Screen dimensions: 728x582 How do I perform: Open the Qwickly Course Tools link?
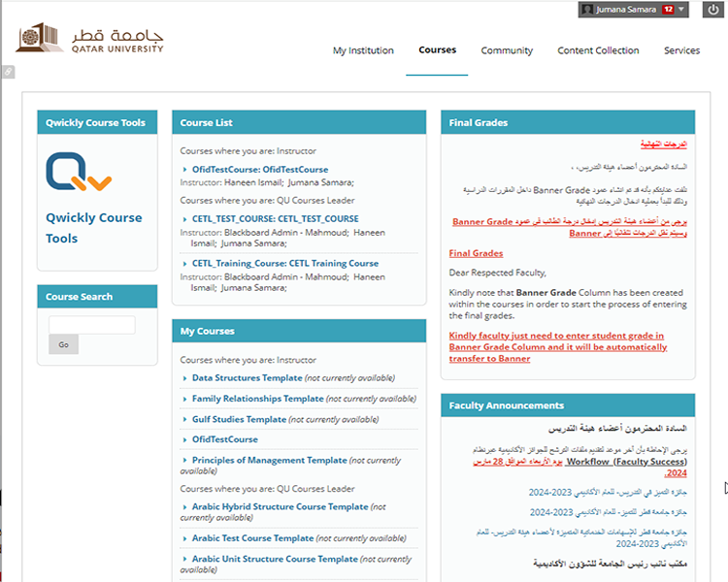(x=93, y=228)
